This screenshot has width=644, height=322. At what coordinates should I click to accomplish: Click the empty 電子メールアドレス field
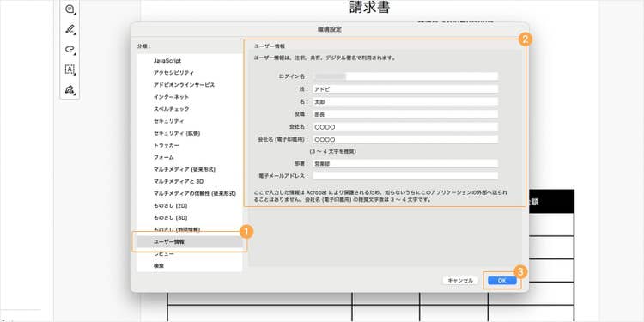(405, 176)
